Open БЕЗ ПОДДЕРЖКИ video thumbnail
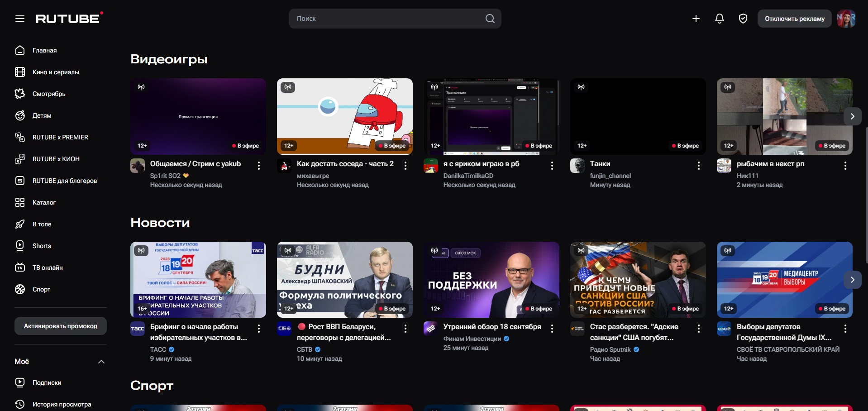This screenshot has width=868, height=411. pyautogui.click(x=491, y=280)
